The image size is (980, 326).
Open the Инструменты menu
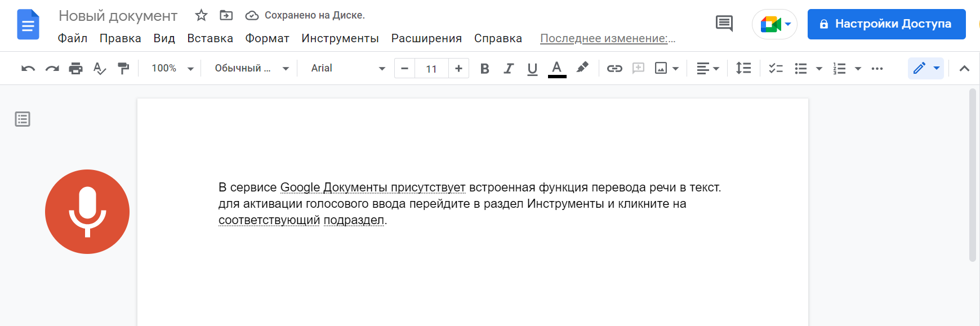[340, 38]
